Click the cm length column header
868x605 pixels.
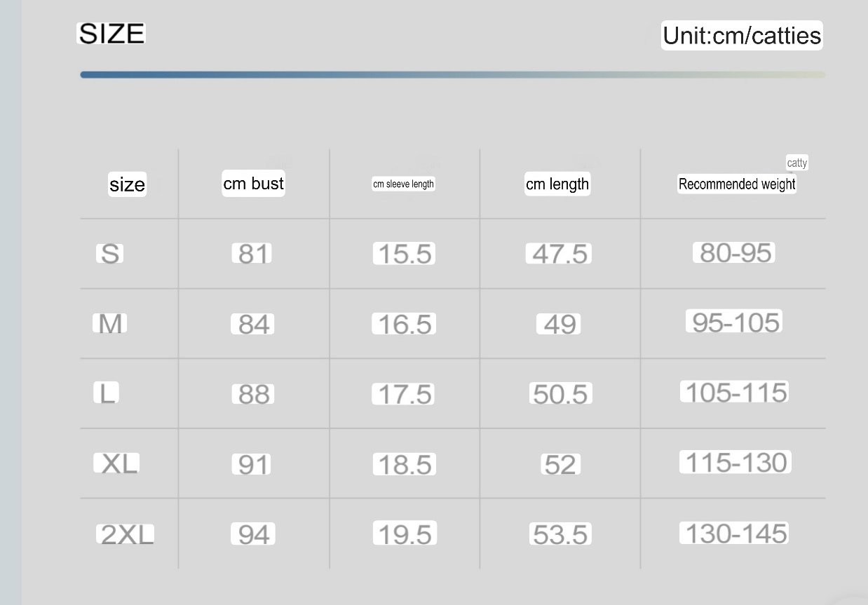tap(557, 184)
